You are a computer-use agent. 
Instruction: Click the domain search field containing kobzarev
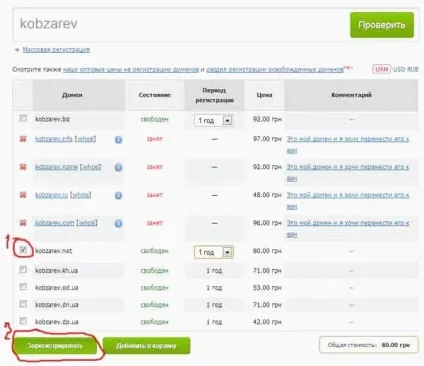[x=180, y=24]
